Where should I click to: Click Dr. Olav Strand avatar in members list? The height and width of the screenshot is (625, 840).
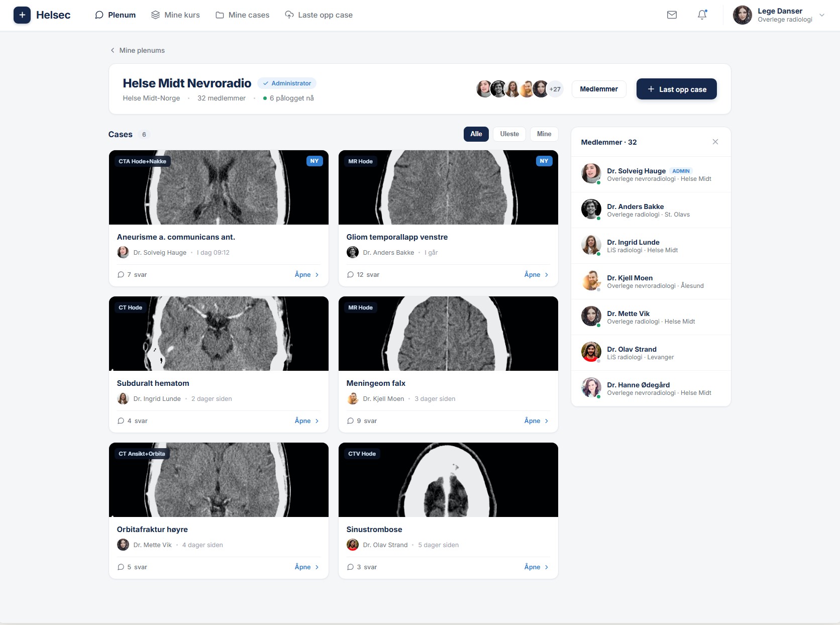click(x=591, y=352)
